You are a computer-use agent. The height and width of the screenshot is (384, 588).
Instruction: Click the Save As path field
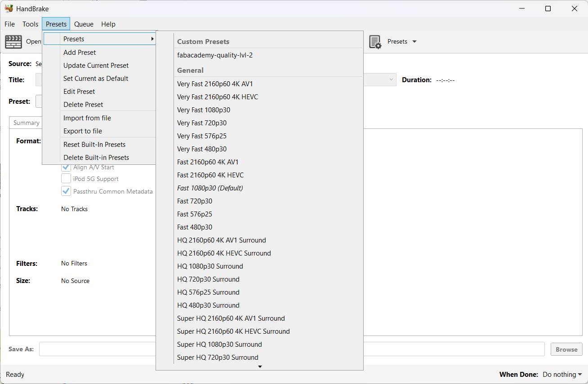[292, 349]
